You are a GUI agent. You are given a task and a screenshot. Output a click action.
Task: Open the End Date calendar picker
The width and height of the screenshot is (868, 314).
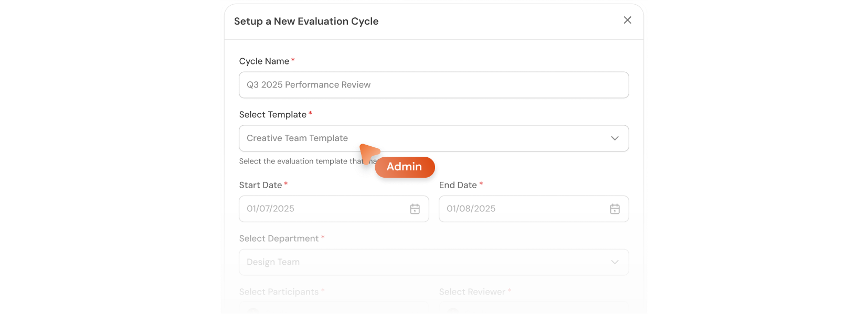pos(614,209)
